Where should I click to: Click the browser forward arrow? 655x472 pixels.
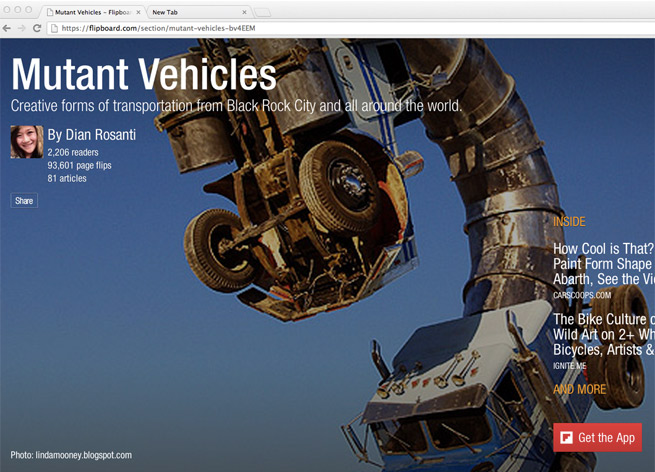tap(22, 28)
